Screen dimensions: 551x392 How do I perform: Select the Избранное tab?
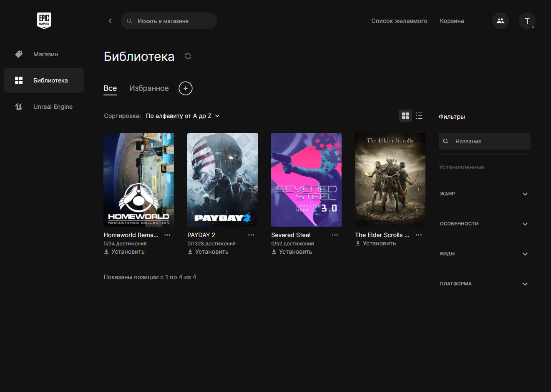tap(149, 88)
